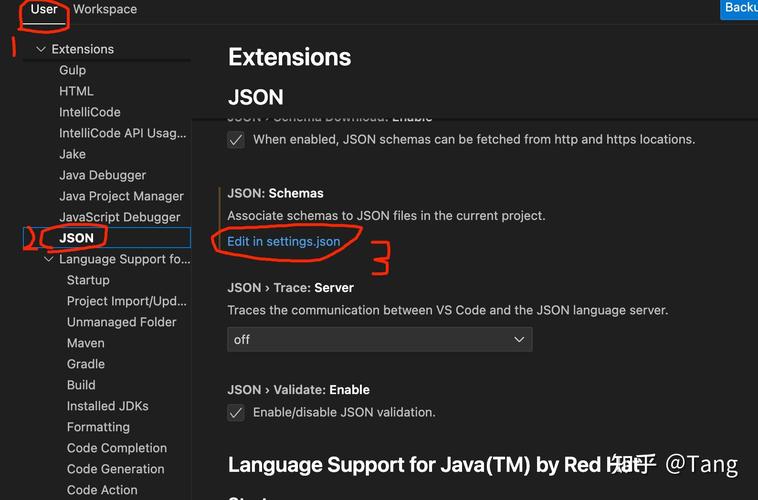Open Gradle settings subsection

(86, 364)
